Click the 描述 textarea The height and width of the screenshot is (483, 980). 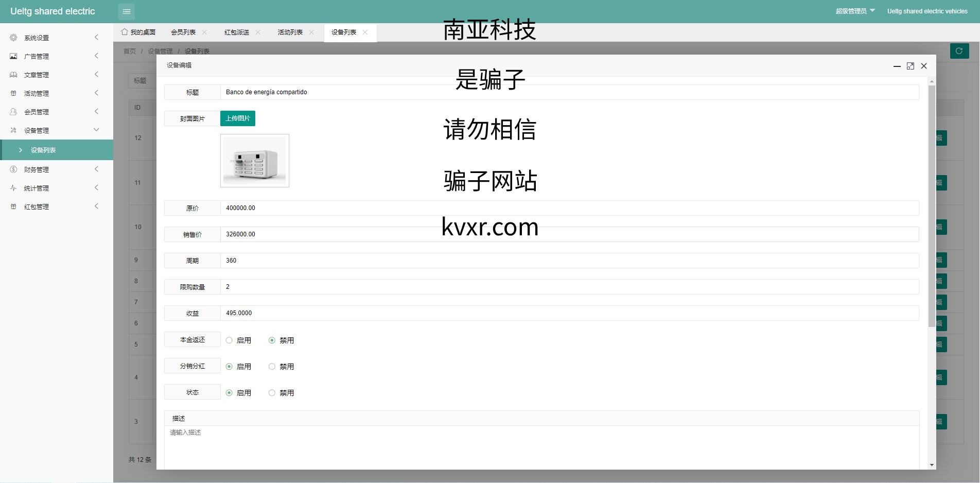pyautogui.click(x=541, y=447)
